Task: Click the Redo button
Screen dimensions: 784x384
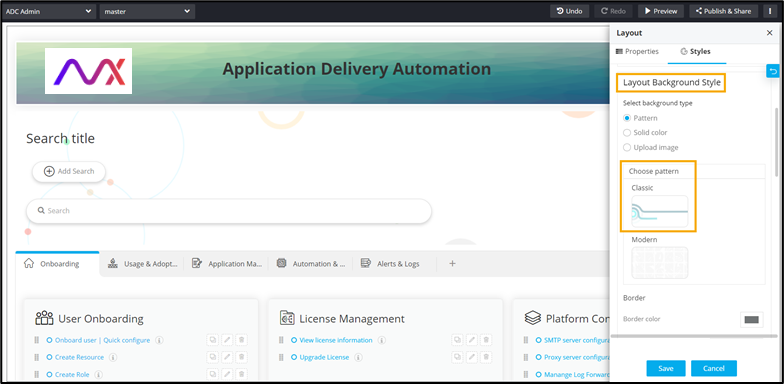Action: [x=614, y=11]
